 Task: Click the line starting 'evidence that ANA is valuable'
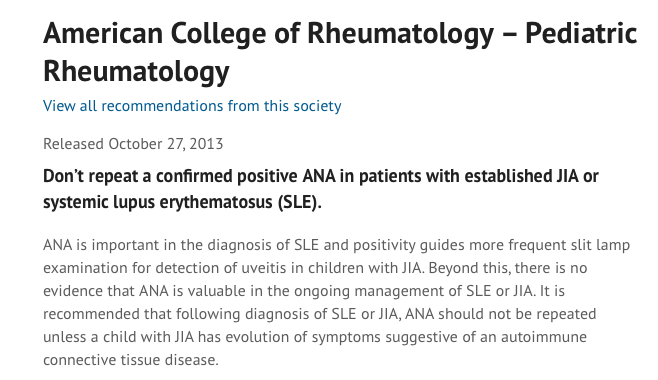tap(304, 291)
